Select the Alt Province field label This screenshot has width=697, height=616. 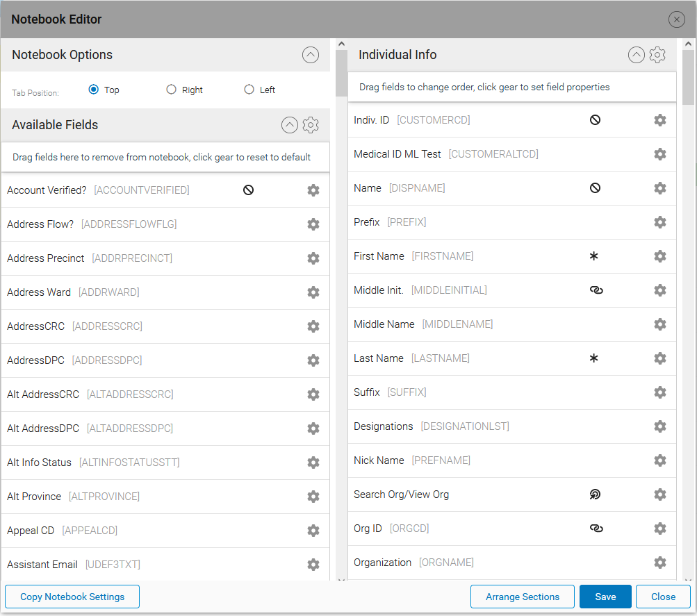(34, 497)
